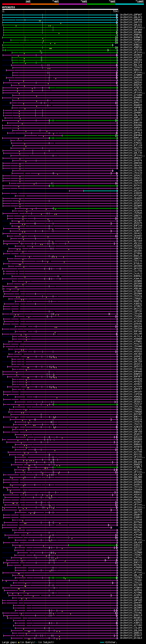
Task: Click the UniRef100_A5BFQ1 label
Action: coord(131,35)
